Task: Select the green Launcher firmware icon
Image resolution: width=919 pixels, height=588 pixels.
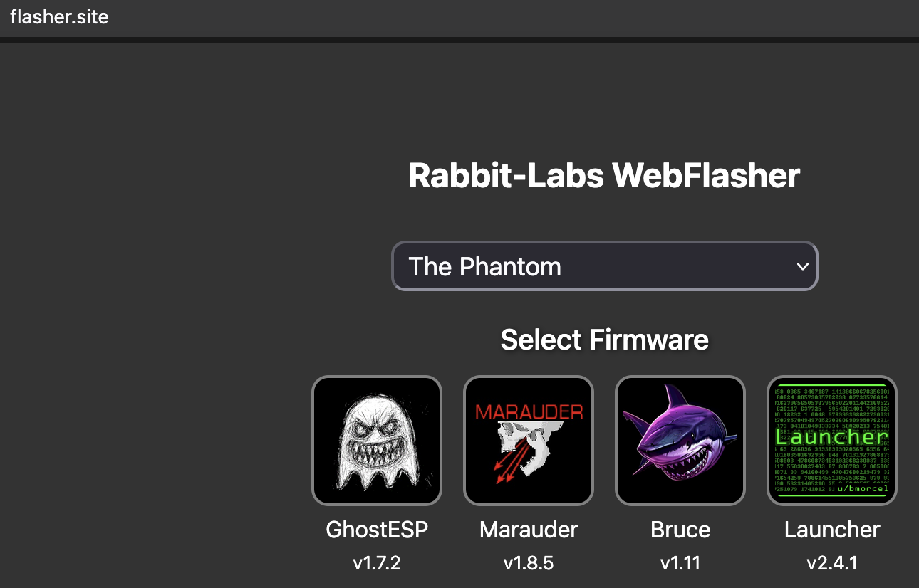Action: click(832, 440)
